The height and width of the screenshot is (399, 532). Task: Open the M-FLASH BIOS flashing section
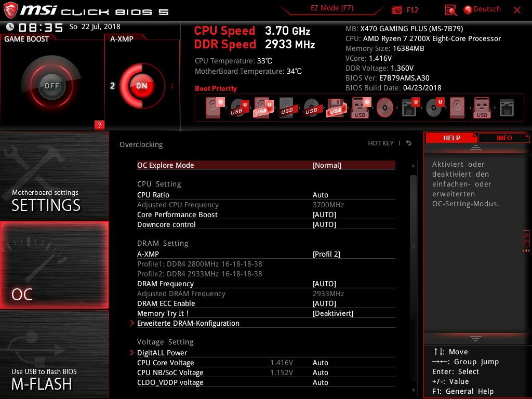pos(54,354)
